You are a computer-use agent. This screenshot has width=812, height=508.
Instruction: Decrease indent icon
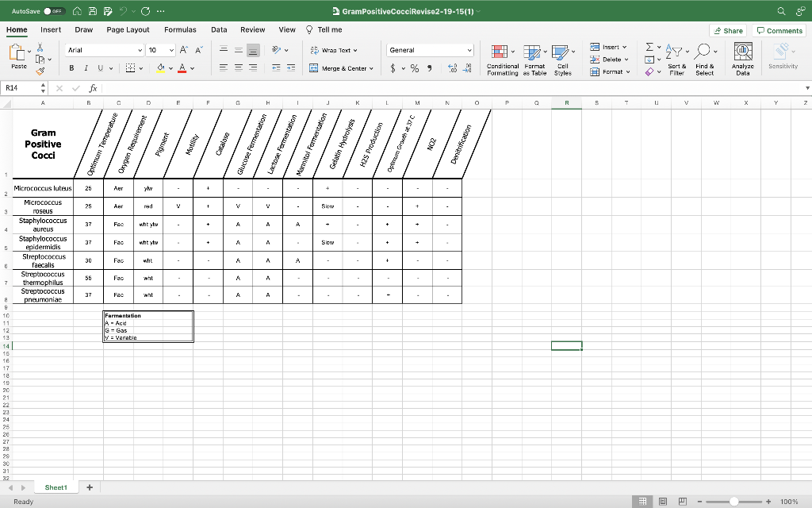tap(276, 68)
